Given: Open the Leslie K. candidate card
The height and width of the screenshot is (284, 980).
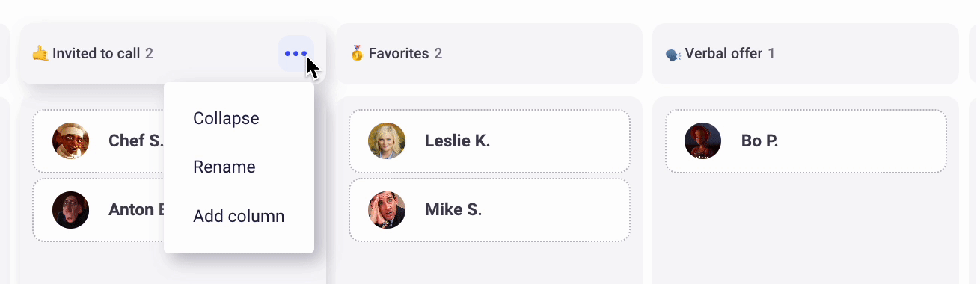Looking at the screenshot, I should pyautogui.click(x=490, y=141).
